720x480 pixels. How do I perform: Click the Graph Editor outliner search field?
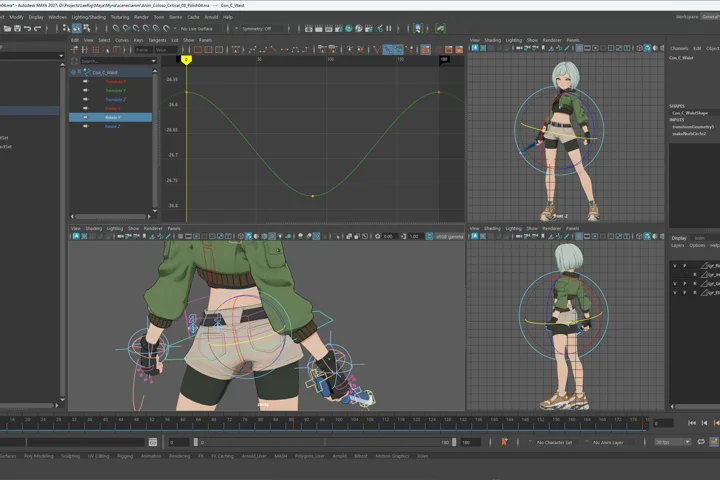coord(115,61)
